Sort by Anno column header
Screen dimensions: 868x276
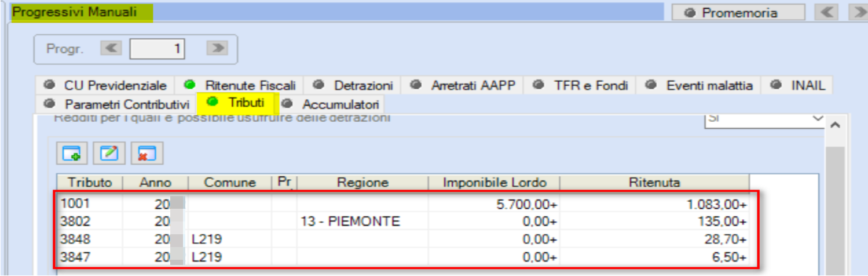coord(155,182)
